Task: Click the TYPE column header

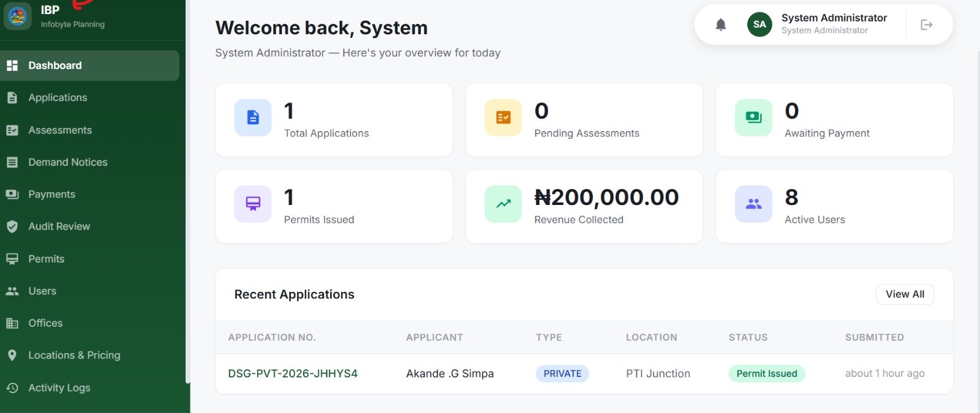Action: 549,338
